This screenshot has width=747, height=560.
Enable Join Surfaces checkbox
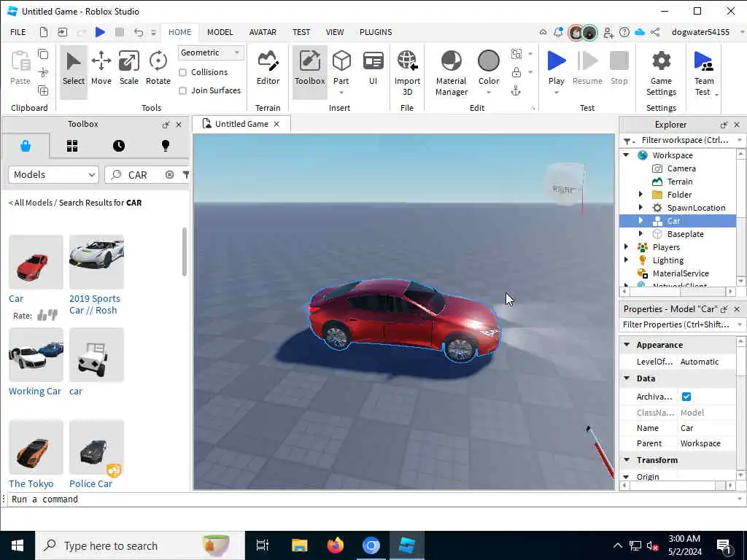(182, 90)
